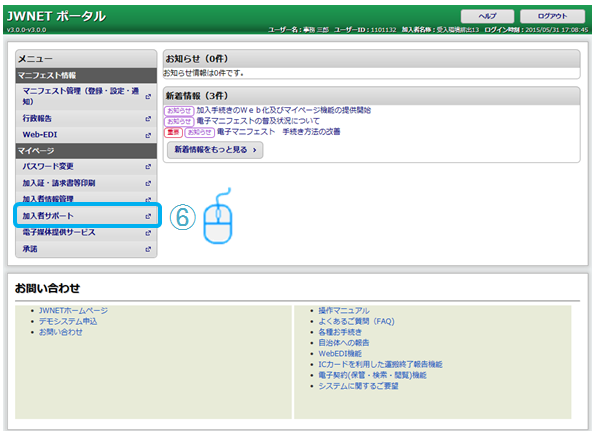
Task: Open the ヘルプ button in header
Action: tap(487, 16)
